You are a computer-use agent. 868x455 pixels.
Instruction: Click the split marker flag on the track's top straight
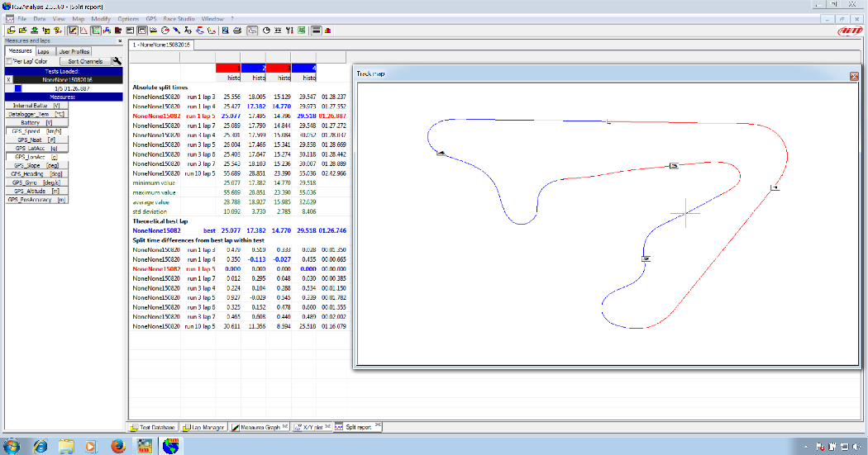pyautogui.click(x=608, y=121)
